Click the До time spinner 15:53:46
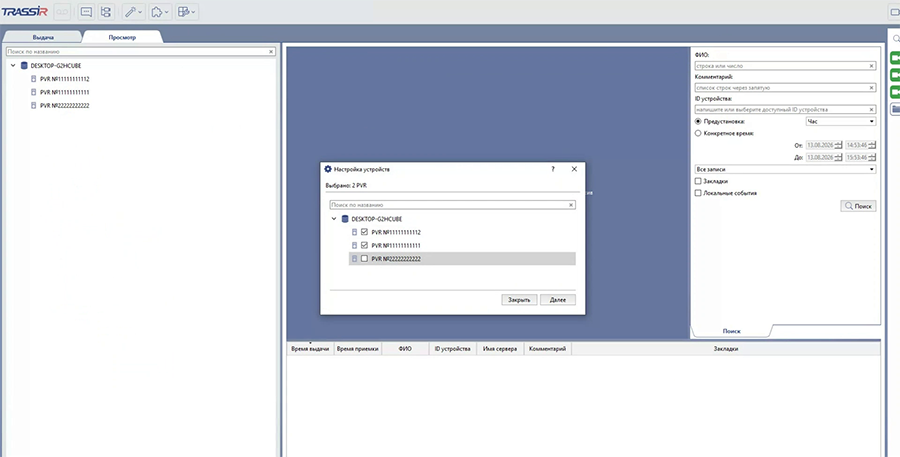The height and width of the screenshot is (457, 900). (x=860, y=157)
